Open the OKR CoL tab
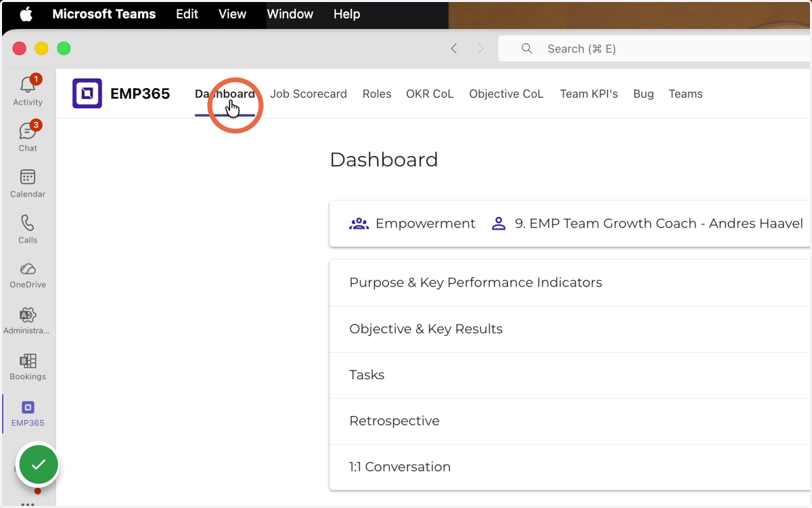Image resolution: width=812 pixels, height=508 pixels. click(x=430, y=94)
